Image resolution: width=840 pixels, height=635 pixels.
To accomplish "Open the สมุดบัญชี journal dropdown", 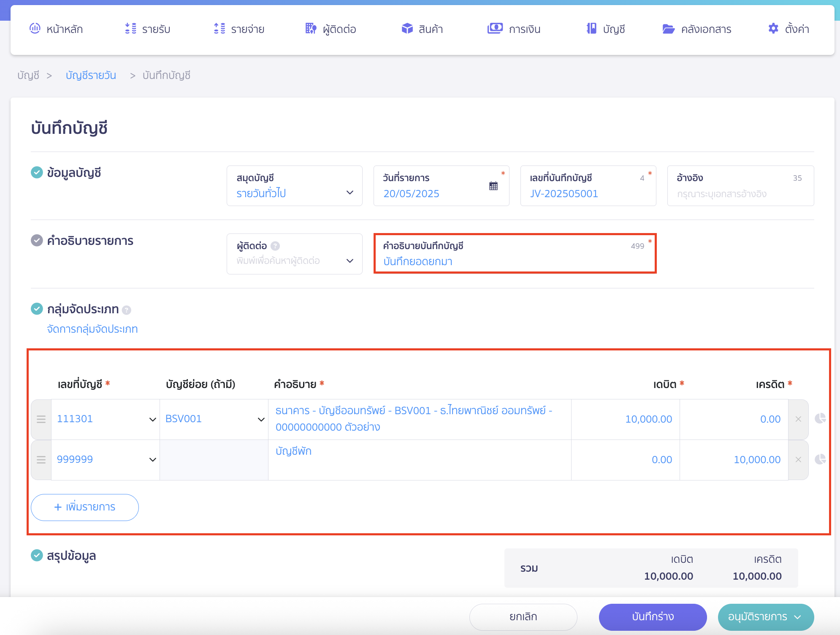I will [x=350, y=193].
